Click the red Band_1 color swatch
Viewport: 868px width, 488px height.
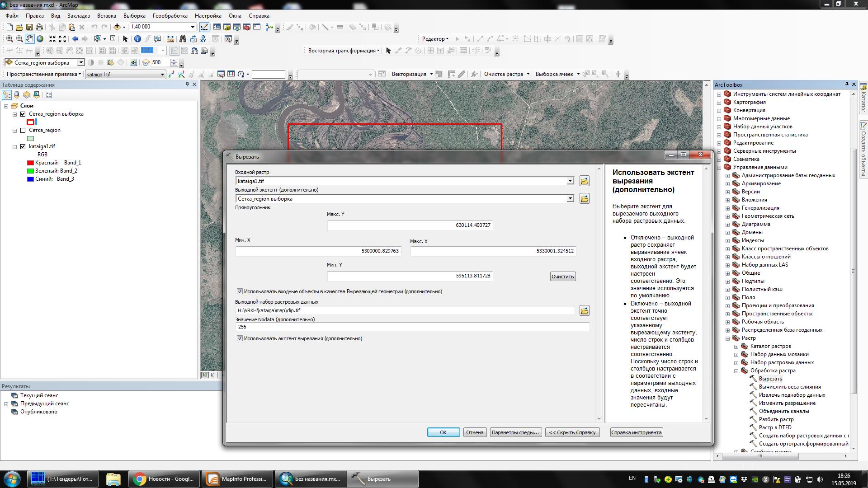coord(30,163)
